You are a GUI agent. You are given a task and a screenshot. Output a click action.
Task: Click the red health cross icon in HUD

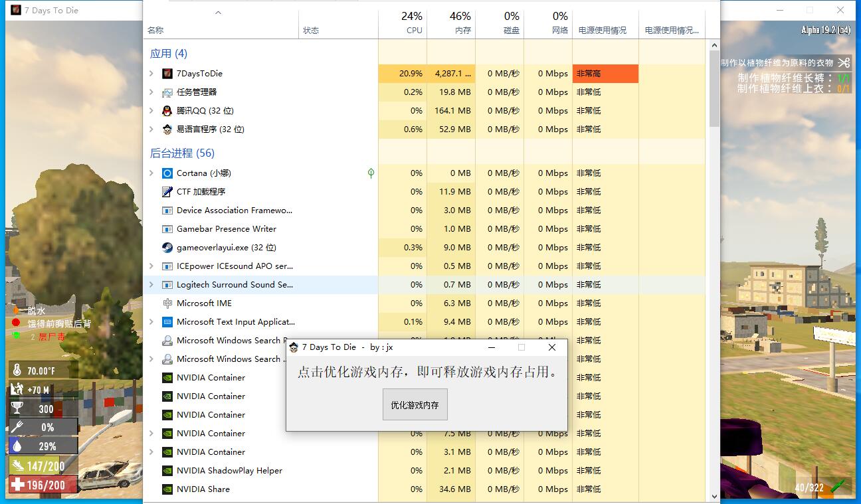pyautogui.click(x=17, y=485)
